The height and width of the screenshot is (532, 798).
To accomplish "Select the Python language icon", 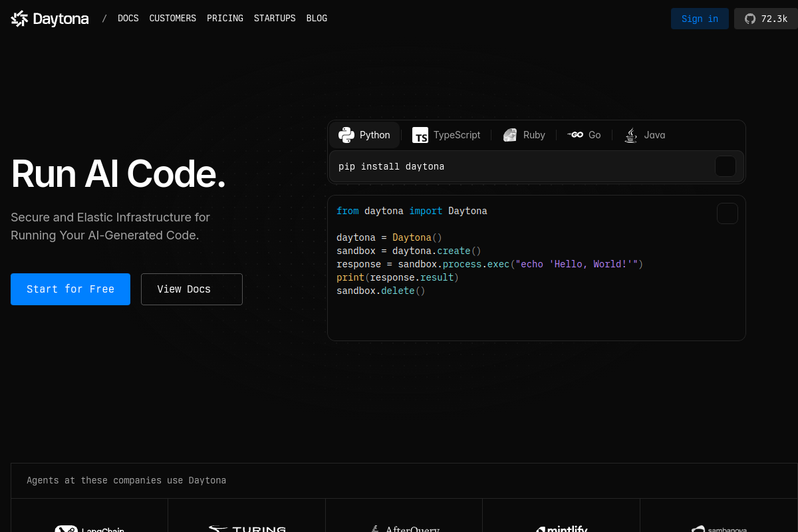I will point(346,135).
